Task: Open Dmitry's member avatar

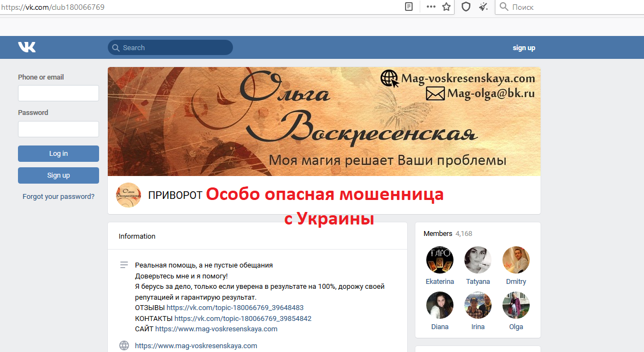Action: (x=516, y=260)
